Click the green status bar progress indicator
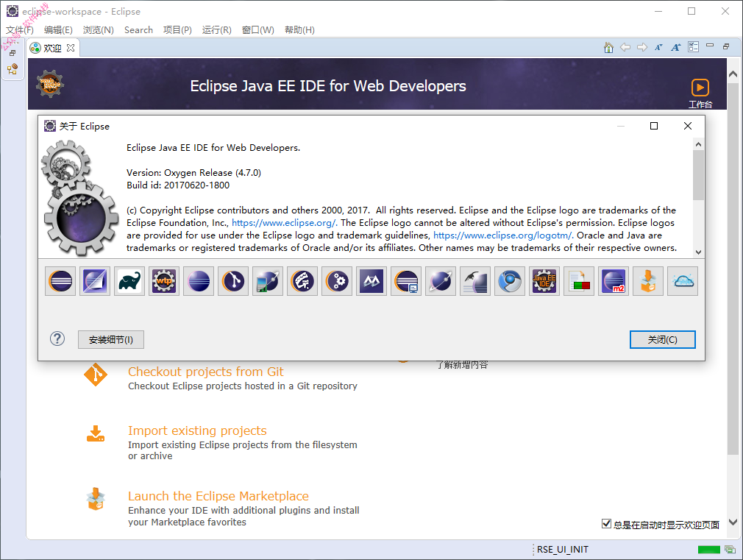The image size is (743, 560). coord(709,550)
